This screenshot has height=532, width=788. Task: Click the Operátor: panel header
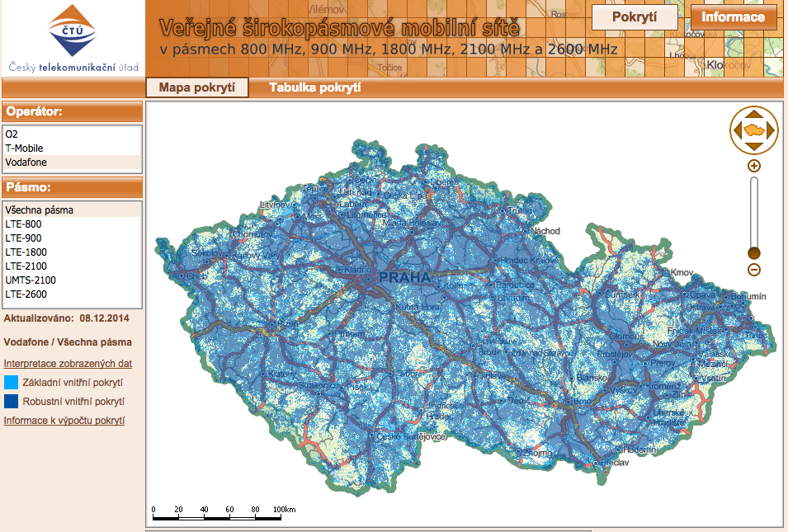click(x=73, y=111)
